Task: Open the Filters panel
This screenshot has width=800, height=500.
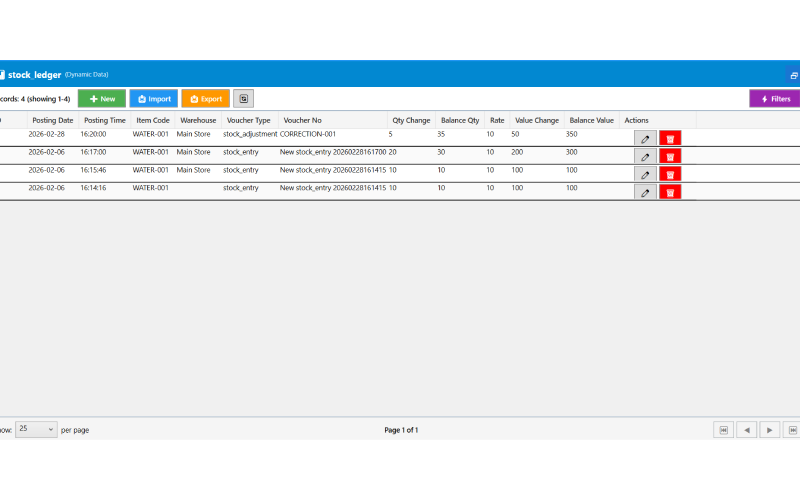Action: [x=776, y=98]
